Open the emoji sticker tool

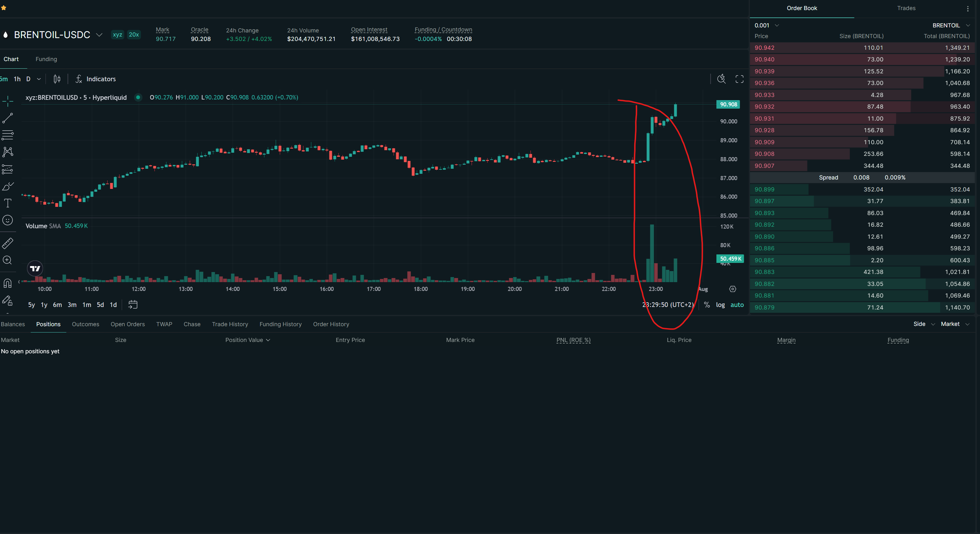(8, 220)
